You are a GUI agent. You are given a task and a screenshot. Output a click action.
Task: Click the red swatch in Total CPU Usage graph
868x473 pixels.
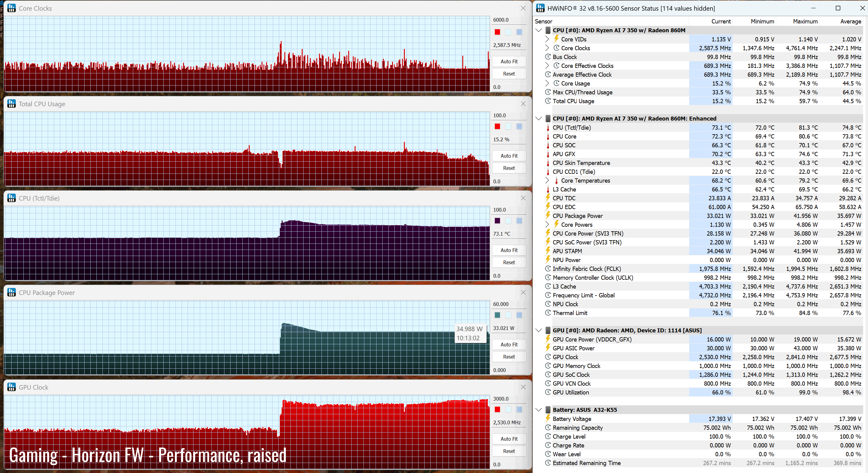click(497, 126)
